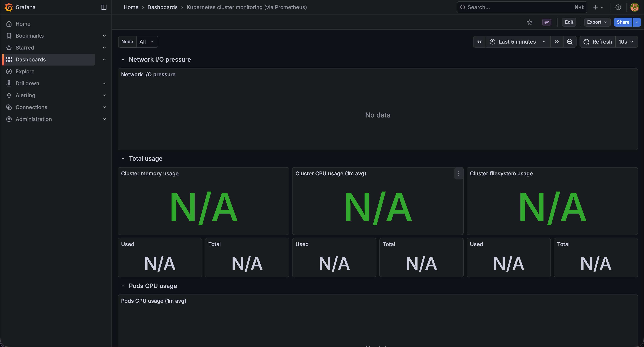Viewport: 644px width, 347px height.
Task: Toggle the sidebar dock panel icon
Action: pyautogui.click(x=104, y=7)
